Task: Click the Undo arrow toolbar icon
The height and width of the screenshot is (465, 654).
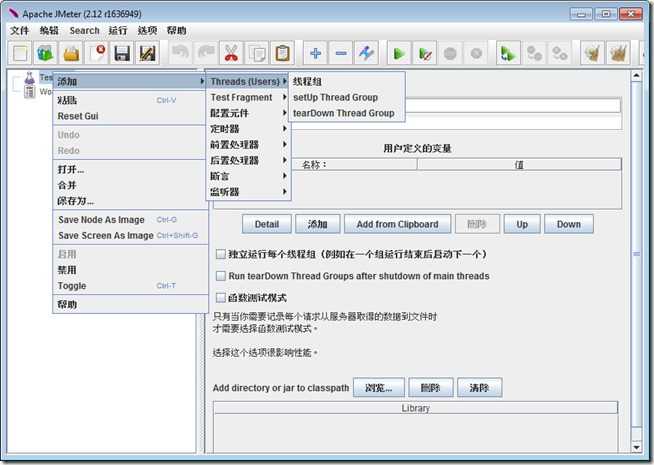Action: point(180,53)
